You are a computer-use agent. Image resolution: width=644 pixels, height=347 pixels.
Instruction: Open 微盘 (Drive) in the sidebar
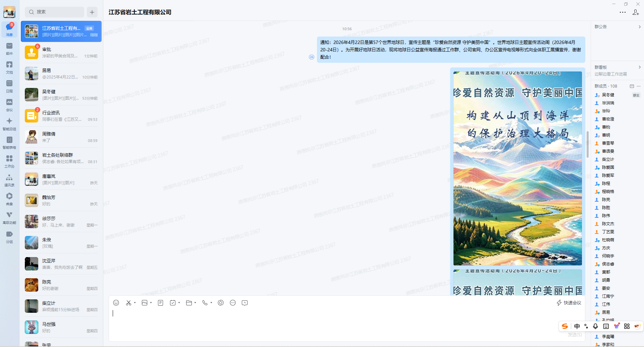click(x=9, y=199)
